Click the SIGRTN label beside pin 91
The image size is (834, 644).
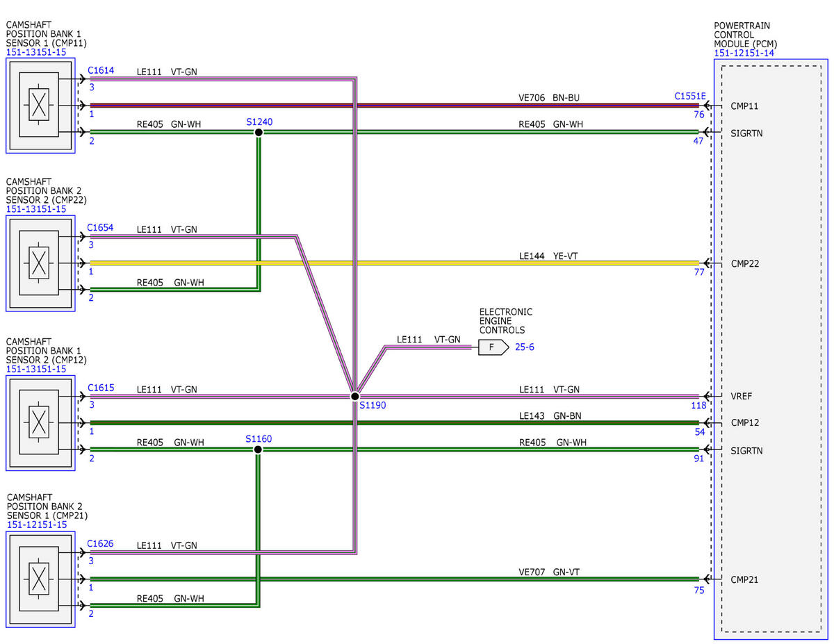tap(747, 451)
